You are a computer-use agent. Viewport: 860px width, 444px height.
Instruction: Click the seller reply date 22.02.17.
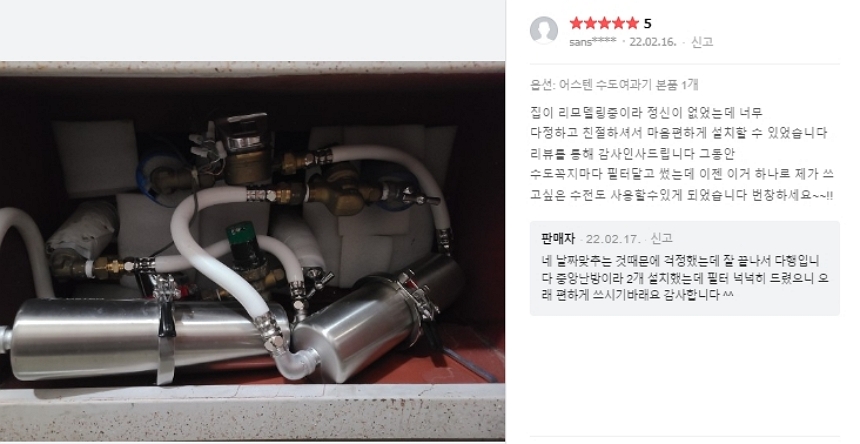point(613,239)
